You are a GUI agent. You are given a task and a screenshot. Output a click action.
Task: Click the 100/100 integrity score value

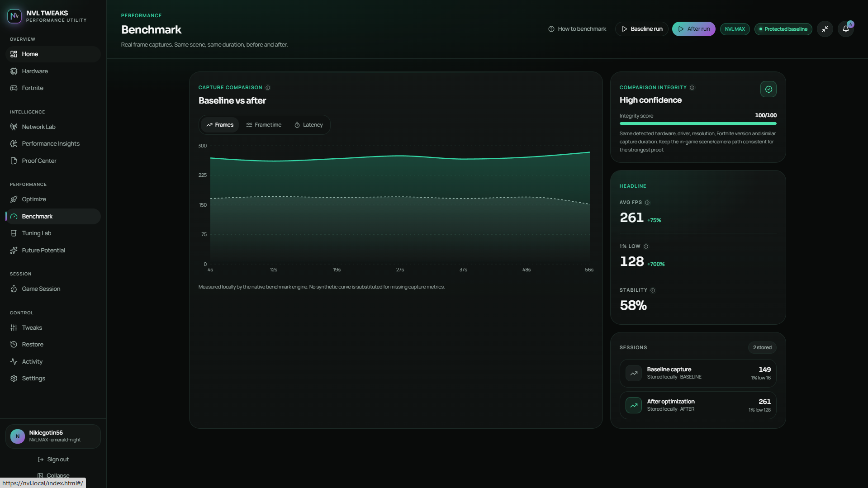point(766,116)
